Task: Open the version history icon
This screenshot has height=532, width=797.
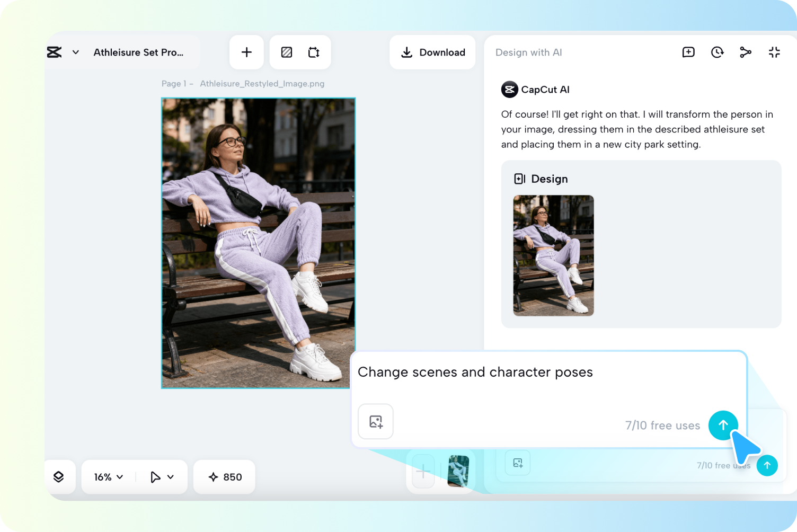Action: 717,52
